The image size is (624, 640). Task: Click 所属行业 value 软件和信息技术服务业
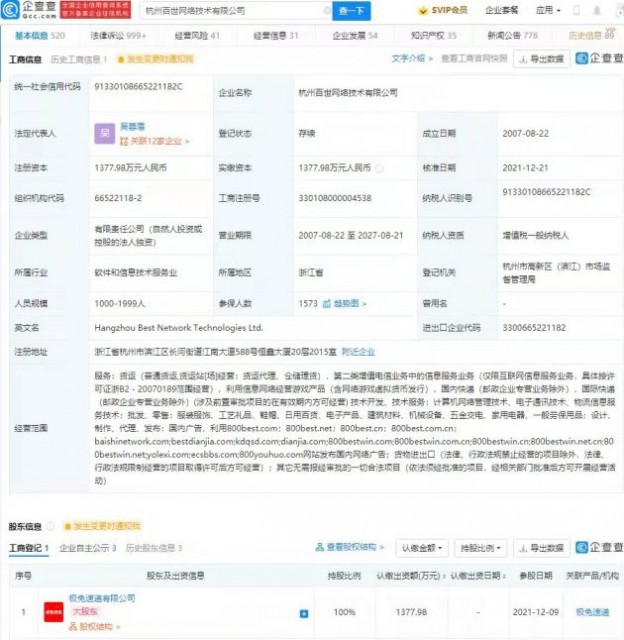tap(135, 272)
